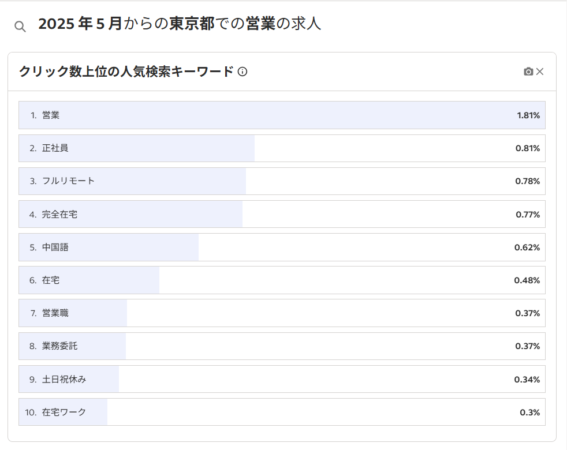Click 東京都 in the search heading
The height and width of the screenshot is (450, 567).
pyautogui.click(x=192, y=24)
